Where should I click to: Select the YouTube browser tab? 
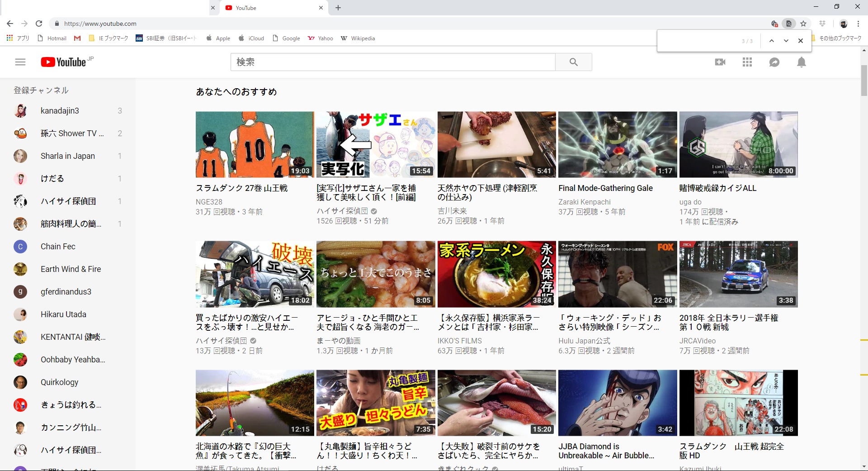click(271, 8)
